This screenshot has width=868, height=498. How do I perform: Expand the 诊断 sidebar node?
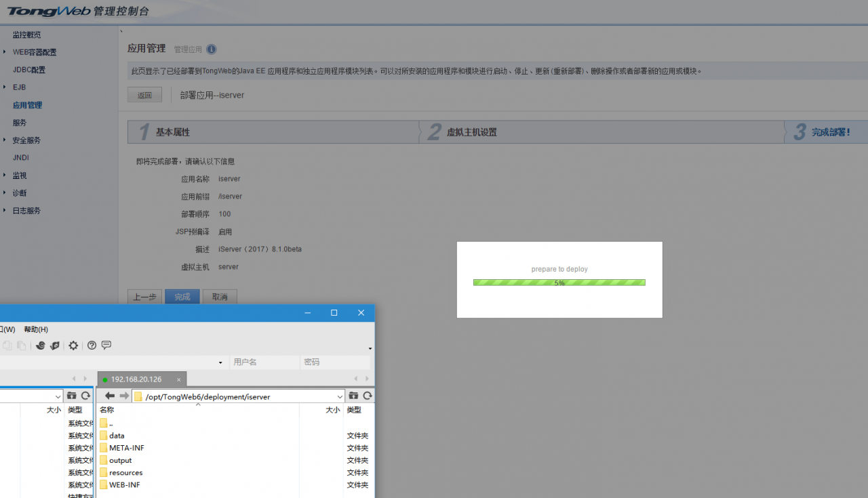click(5, 193)
